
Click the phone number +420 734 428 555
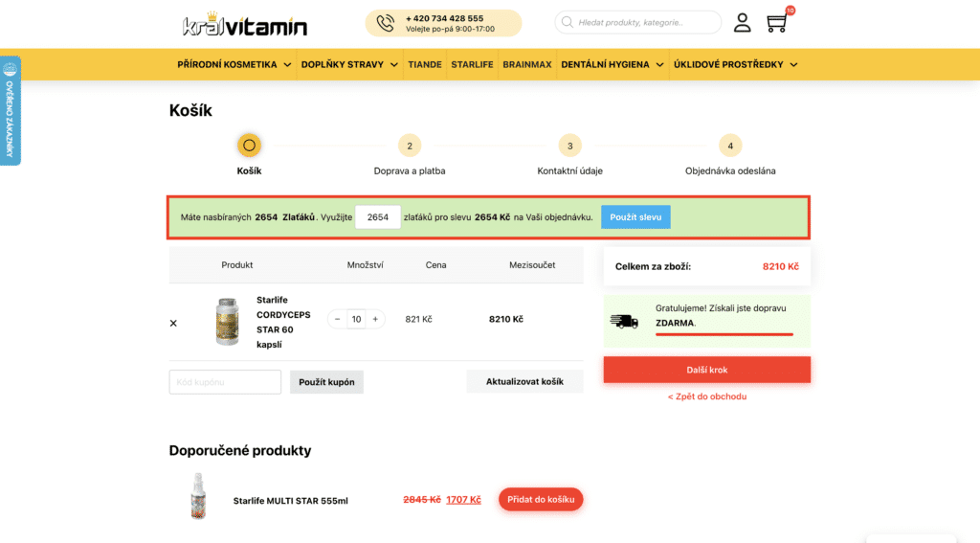tap(444, 18)
